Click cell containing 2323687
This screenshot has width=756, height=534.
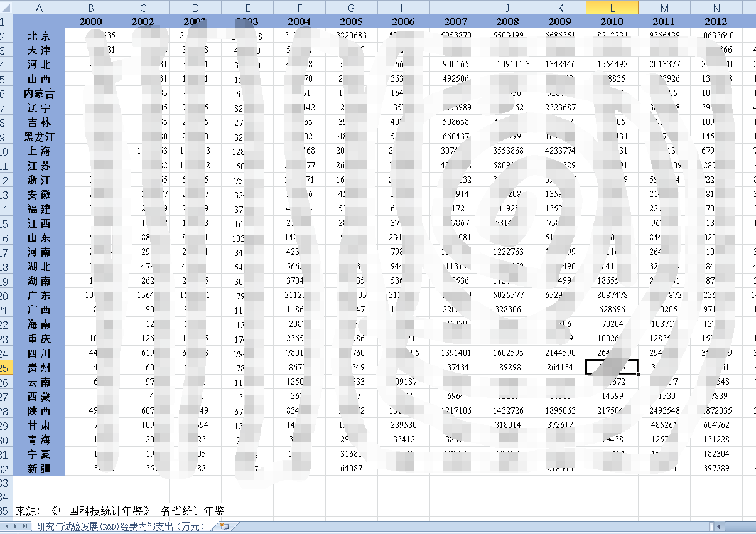pyautogui.click(x=560, y=108)
